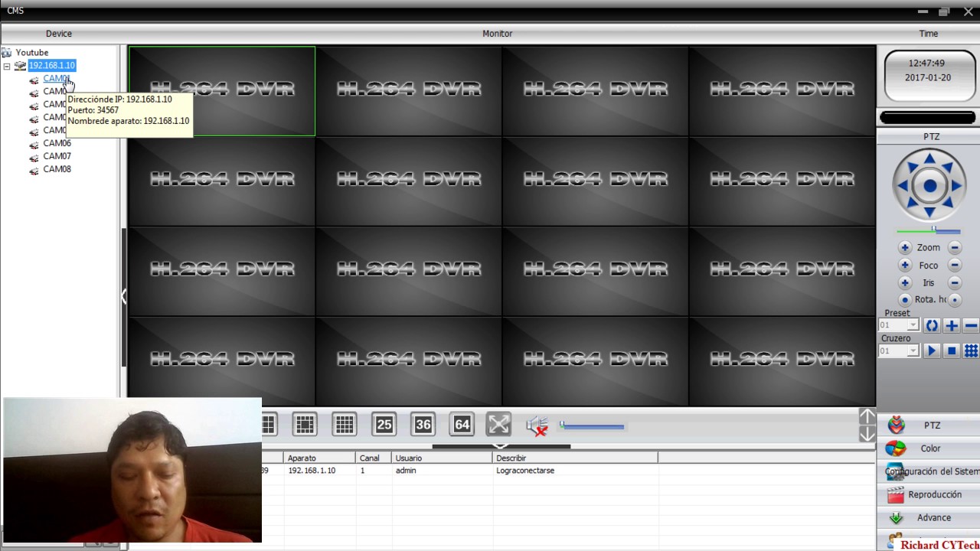The height and width of the screenshot is (551, 980).
Task: Select CAM06 in the device tree
Action: (x=57, y=143)
